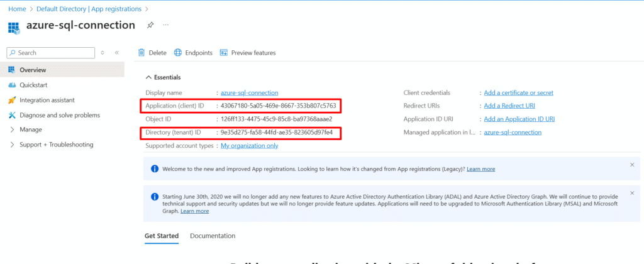Click the info icon in Welcome banner
644x264 pixels.
(x=155, y=168)
